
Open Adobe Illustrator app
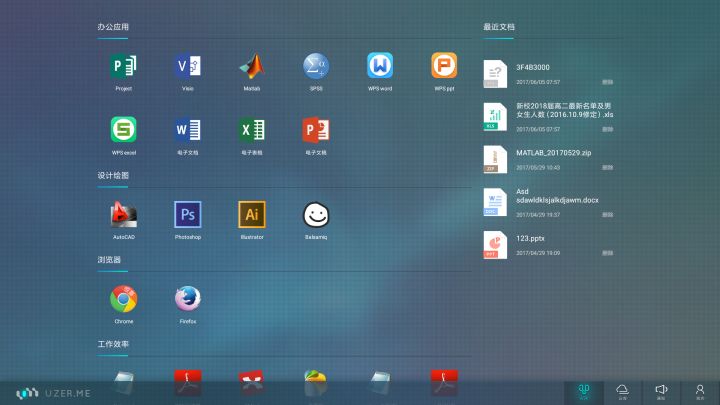(x=252, y=214)
